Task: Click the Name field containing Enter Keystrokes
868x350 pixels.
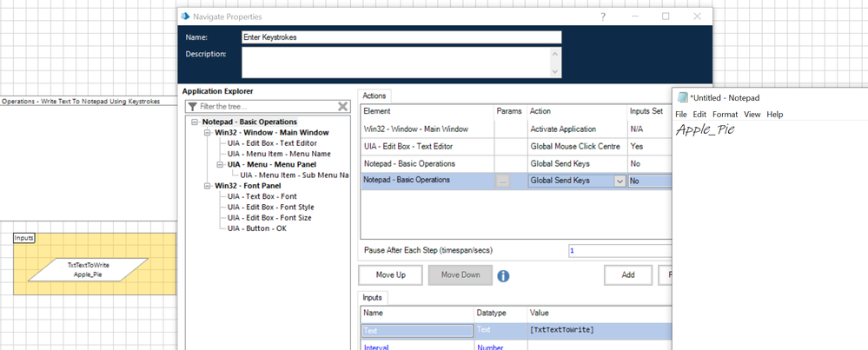Action: point(401,37)
